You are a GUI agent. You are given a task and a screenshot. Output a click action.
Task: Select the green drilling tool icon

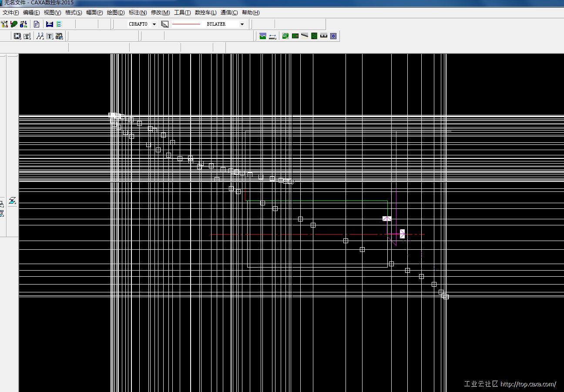tap(295, 36)
